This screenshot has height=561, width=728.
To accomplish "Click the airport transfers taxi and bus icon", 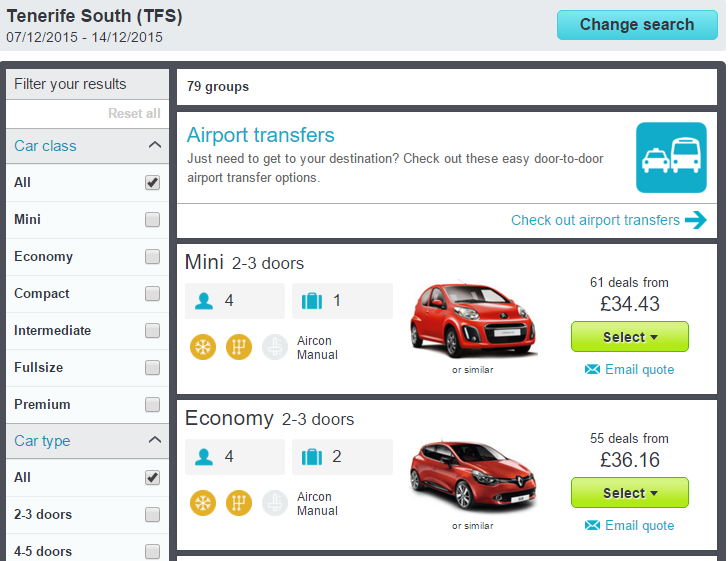I will click(x=671, y=157).
